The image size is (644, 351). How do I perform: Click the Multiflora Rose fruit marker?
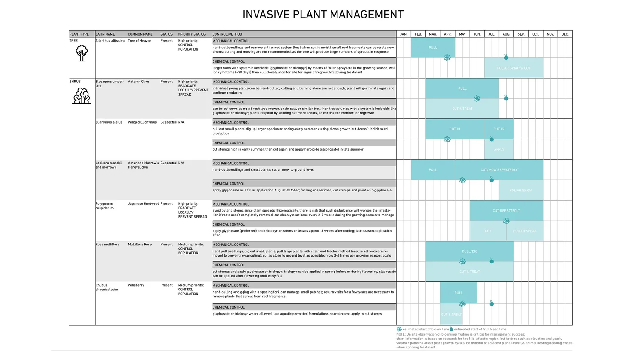[x=492, y=261]
